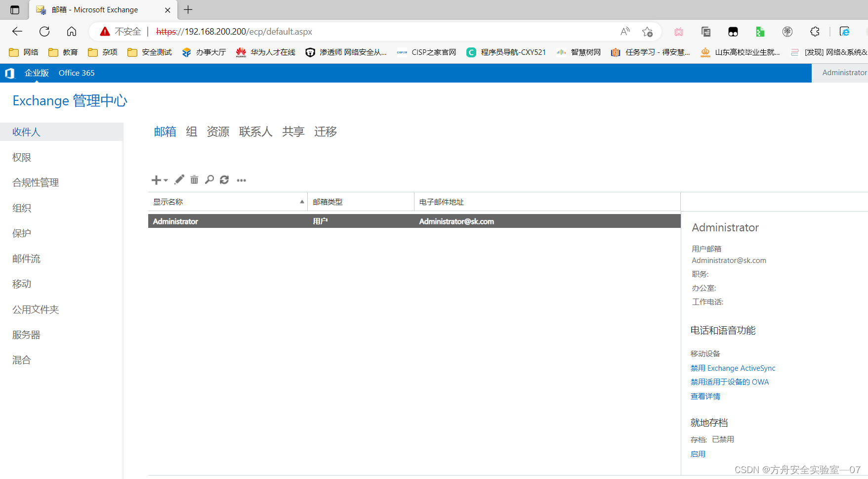This screenshot has height=479, width=868.
Task: Click the green extension icon in toolbar
Action: 760,32
